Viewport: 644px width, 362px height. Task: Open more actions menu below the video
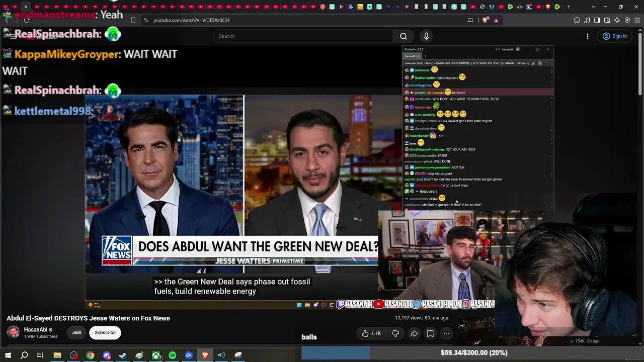[446, 333]
